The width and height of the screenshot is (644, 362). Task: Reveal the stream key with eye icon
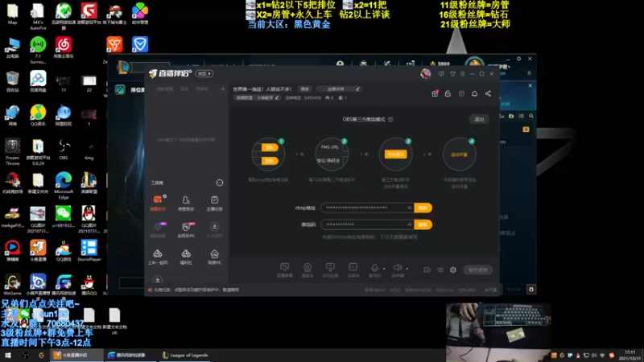(410, 224)
